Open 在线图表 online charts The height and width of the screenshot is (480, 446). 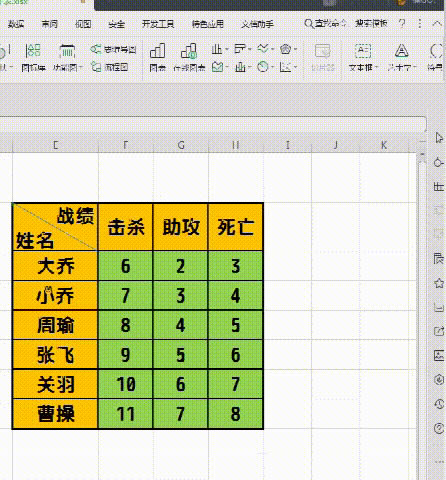[x=189, y=58]
